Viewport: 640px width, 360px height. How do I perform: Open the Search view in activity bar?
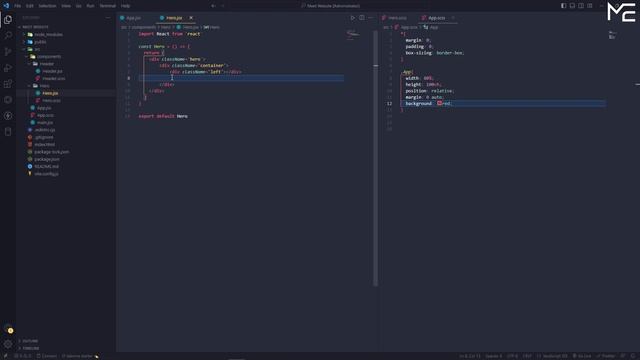tap(8, 36)
